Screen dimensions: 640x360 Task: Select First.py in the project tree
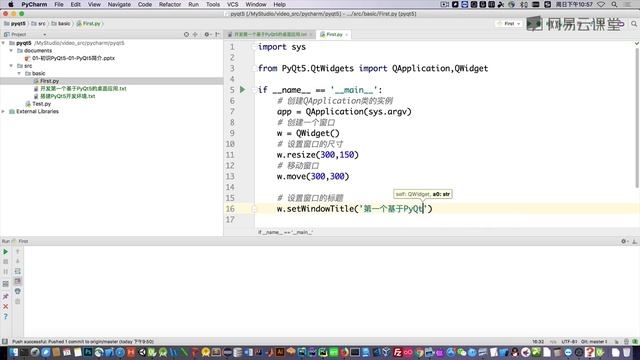(x=49, y=81)
